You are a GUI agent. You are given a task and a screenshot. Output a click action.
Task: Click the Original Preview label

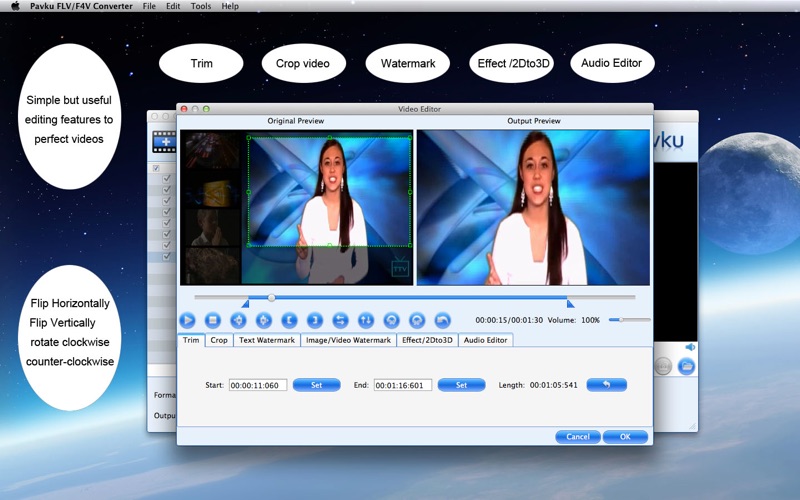295,121
